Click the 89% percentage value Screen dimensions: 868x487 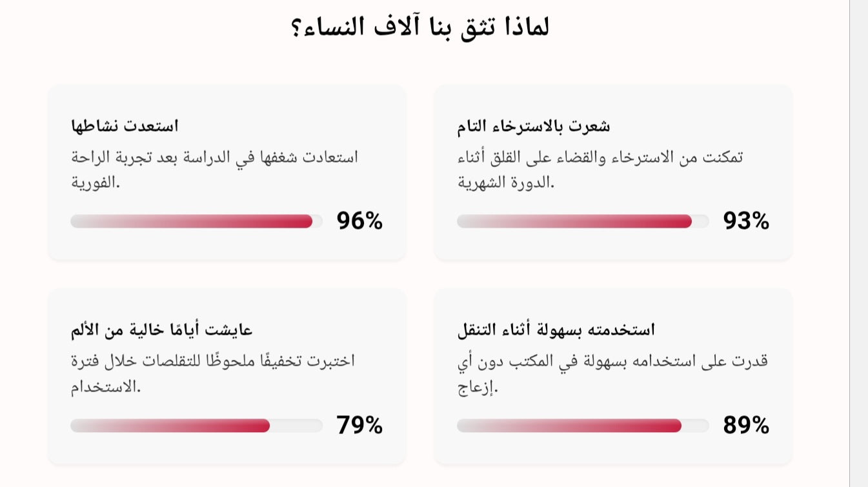746,426
